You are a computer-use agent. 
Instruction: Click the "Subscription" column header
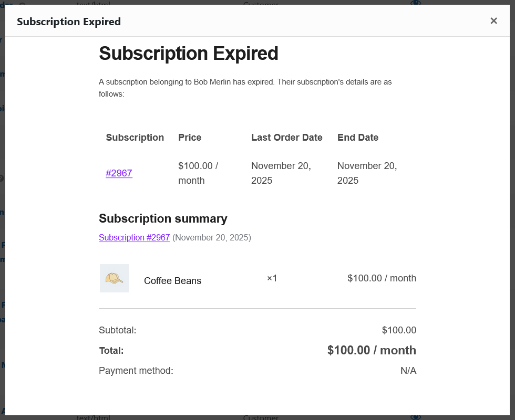(135, 138)
